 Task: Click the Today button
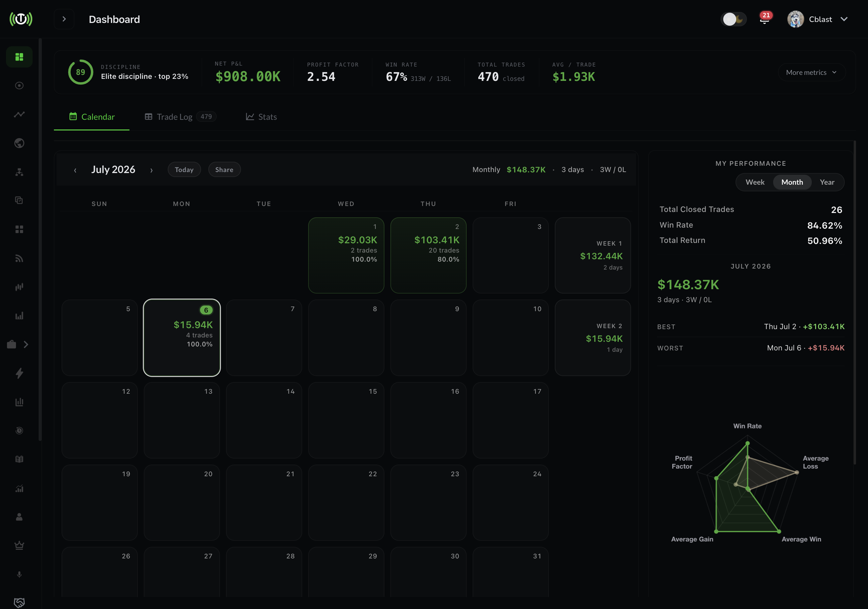[184, 170]
